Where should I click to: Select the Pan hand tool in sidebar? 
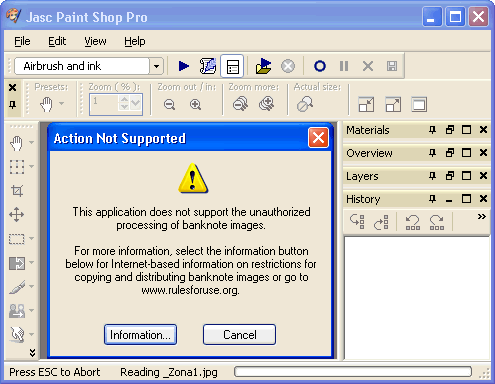pyautogui.click(x=16, y=143)
